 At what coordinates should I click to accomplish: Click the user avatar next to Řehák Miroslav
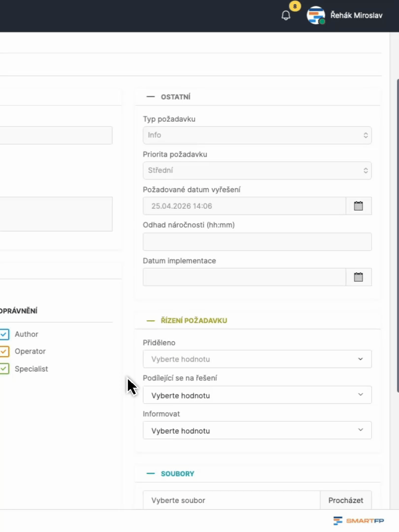click(x=315, y=15)
